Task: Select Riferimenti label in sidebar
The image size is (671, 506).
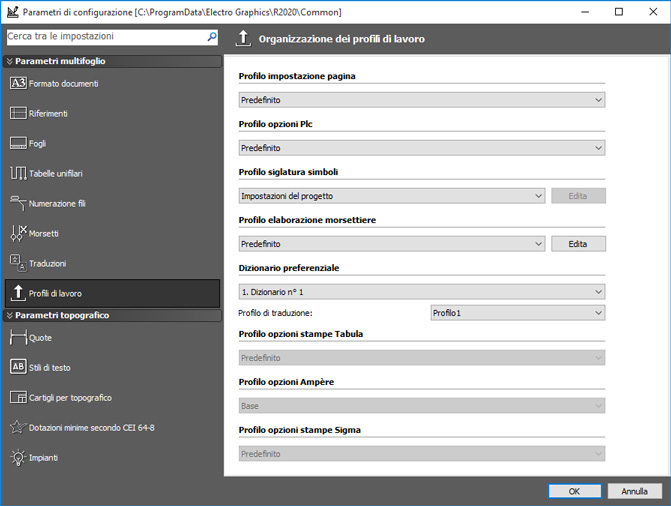Action: click(x=48, y=113)
